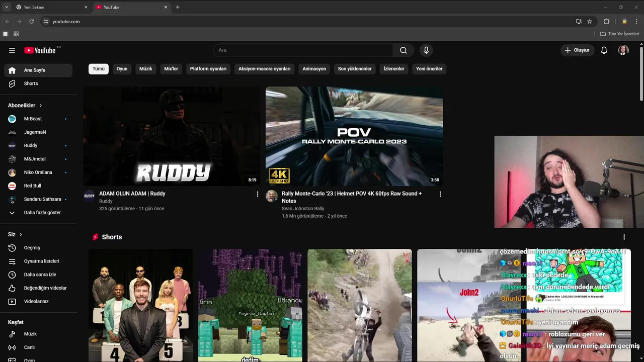Select the Oyun filter chip
Image resolution: width=644 pixels, height=362 pixels.
pyautogui.click(x=122, y=69)
